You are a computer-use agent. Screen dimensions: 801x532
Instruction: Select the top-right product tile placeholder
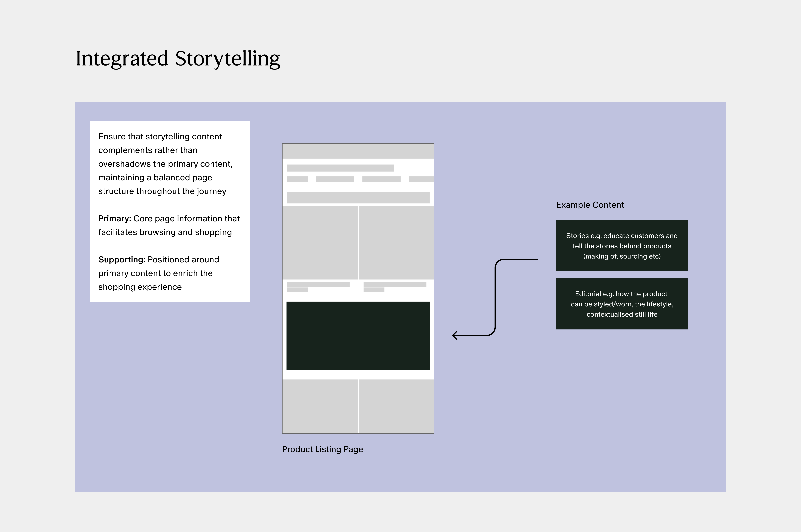click(396, 242)
